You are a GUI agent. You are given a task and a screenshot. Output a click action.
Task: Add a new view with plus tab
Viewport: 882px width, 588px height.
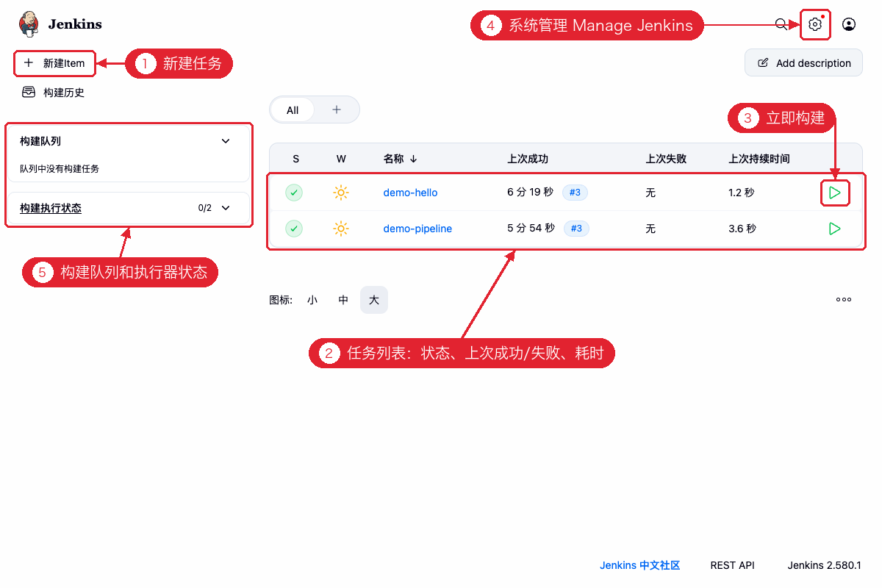(337, 110)
